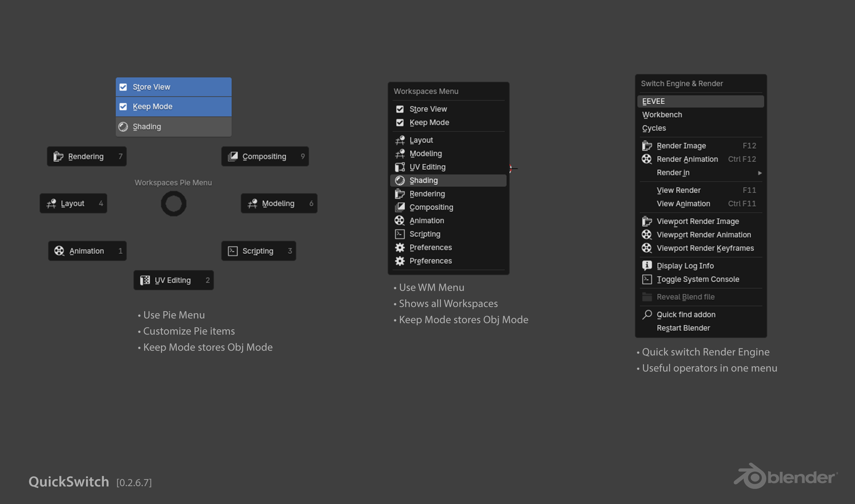Viewport: 855px width, 504px height.
Task: Toggle Store View in Workspaces Menu
Action: pyautogui.click(x=400, y=109)
